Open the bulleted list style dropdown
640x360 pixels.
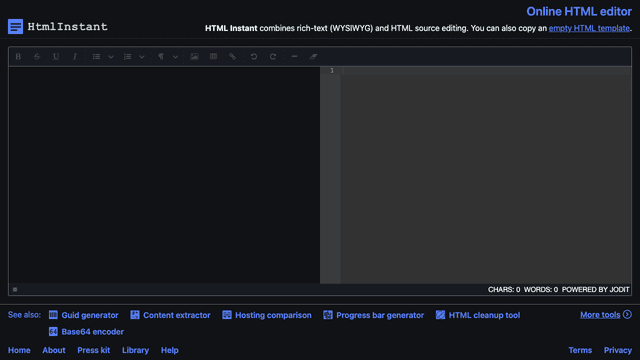[x=111, y=57]
